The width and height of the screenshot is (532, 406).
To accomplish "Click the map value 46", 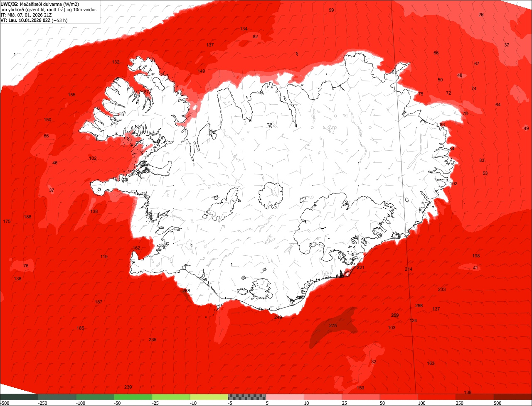I will click(55, 163).
